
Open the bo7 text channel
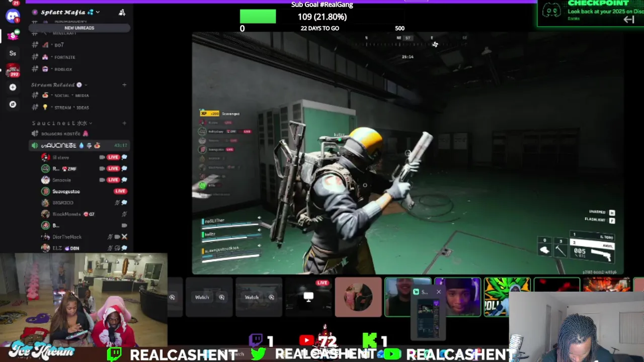(79, 45)
